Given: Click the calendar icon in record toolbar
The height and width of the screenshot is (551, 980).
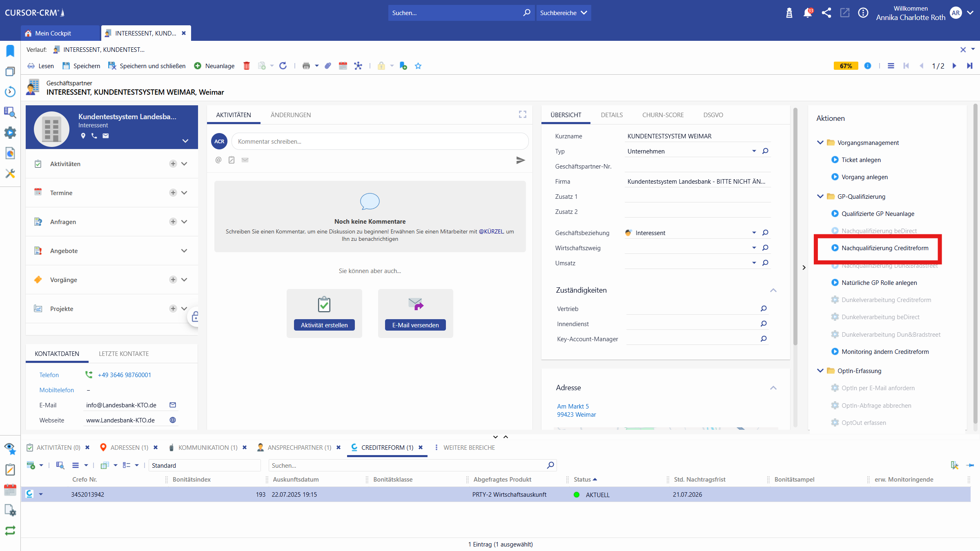Looking at the screenshot, I should coord(343,66).
